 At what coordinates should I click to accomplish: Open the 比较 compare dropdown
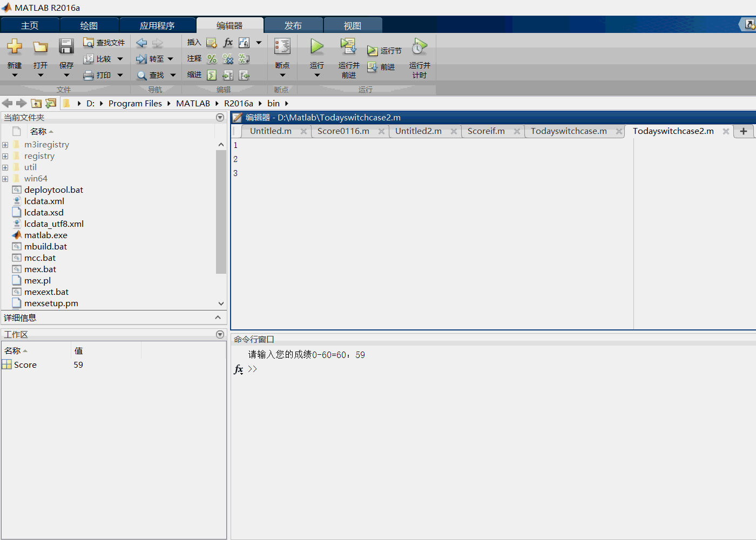(x=120, y=58)
